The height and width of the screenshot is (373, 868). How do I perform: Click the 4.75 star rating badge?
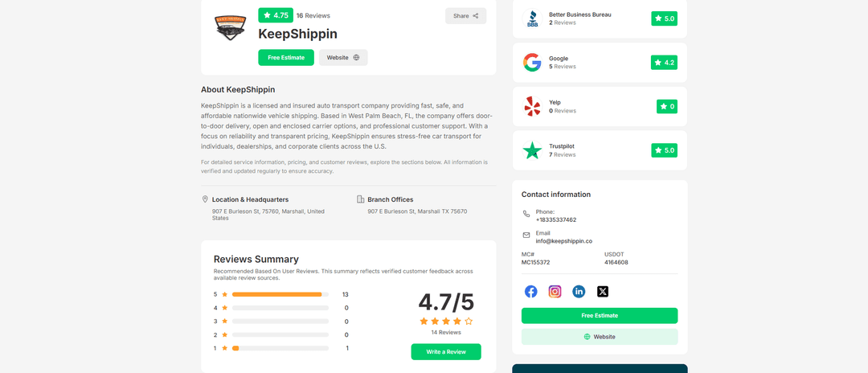(x=276, y=15)
